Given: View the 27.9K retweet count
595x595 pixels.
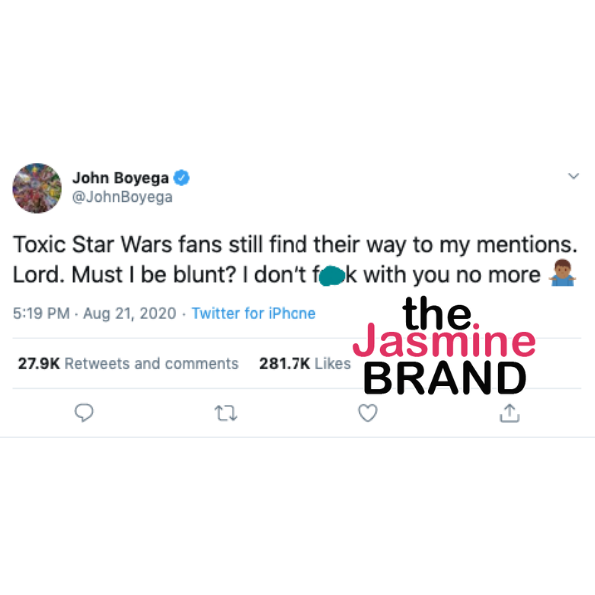Looking at the screenshot, I should click(x=39, y=364).
